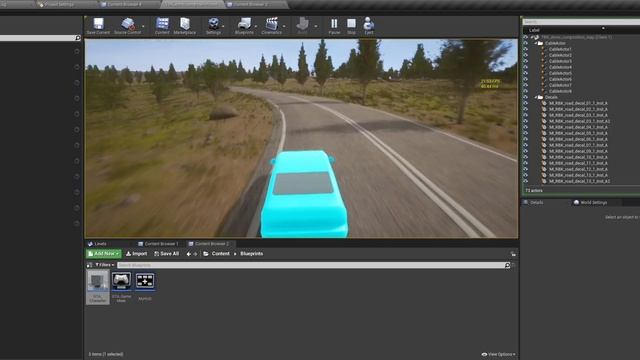Click the Settings toolbar icon
The width and height of the screenshot is (640, 360).
point(213,24)
